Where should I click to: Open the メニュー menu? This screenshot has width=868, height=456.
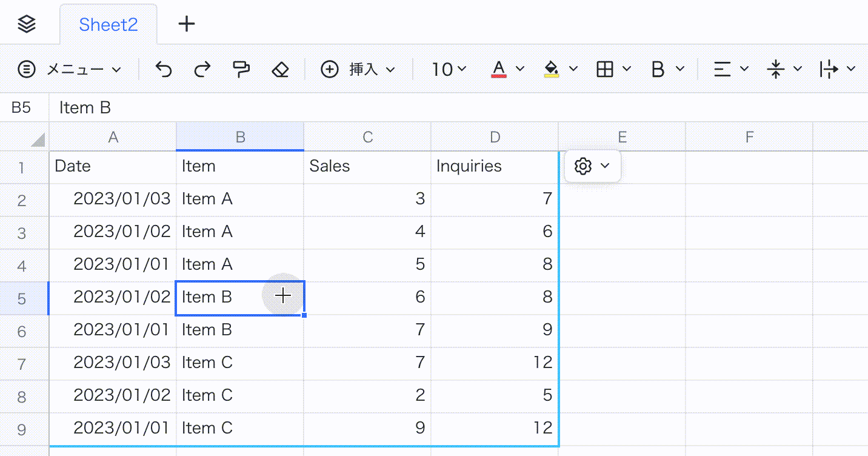[70, 69]
